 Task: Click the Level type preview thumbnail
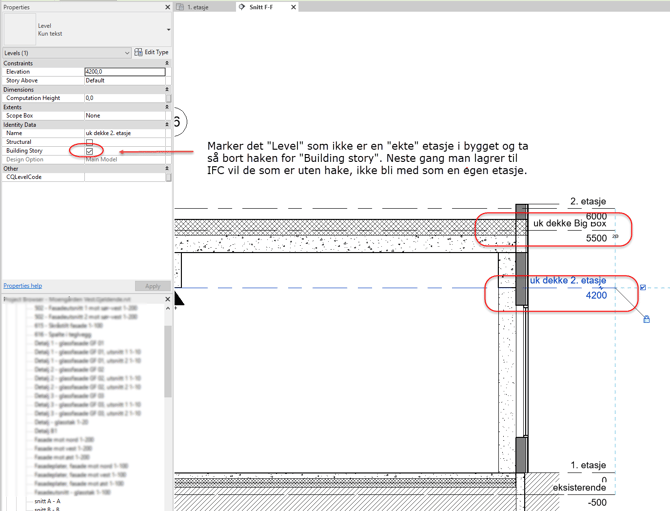point(19,30)
